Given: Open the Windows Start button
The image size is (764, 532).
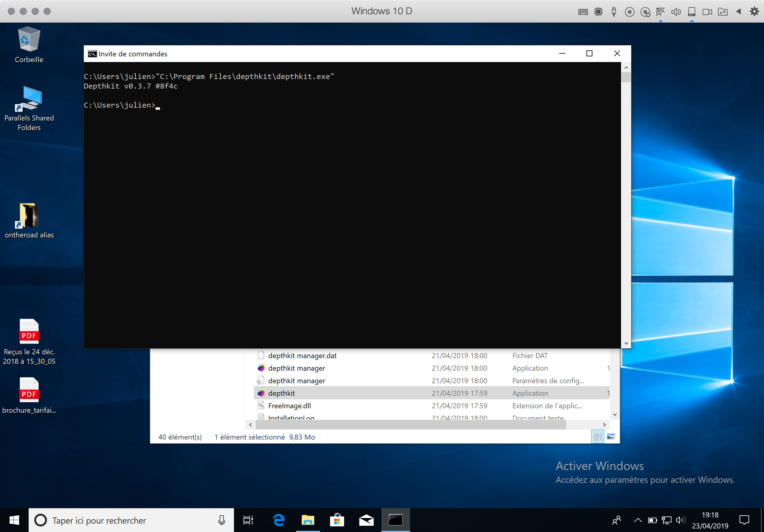Looking at the screenshot, I should click(x=14, y=520).
